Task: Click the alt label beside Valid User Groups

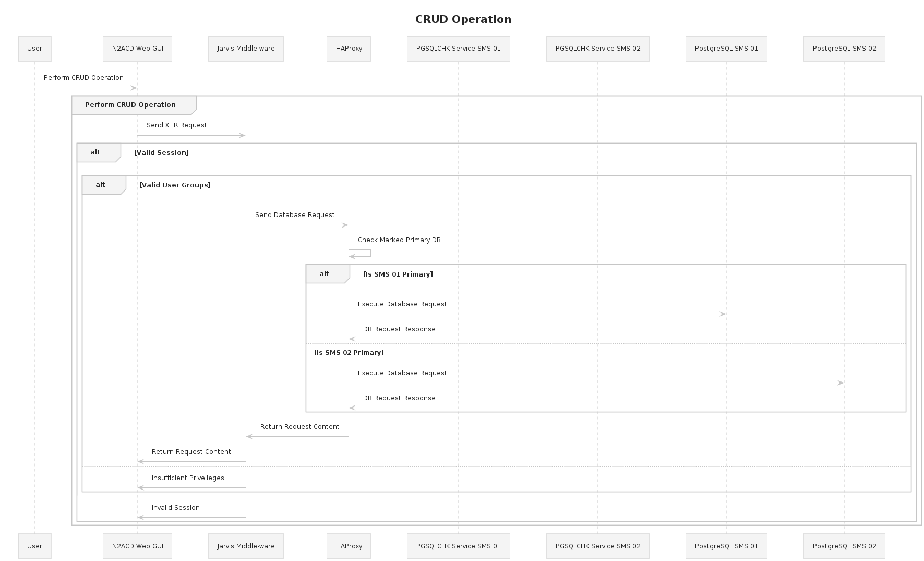Action: [101, 185]
